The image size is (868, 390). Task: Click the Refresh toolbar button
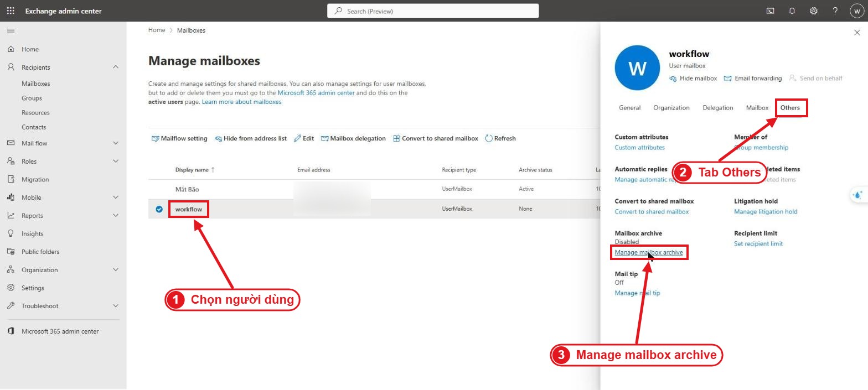(500, 138)
